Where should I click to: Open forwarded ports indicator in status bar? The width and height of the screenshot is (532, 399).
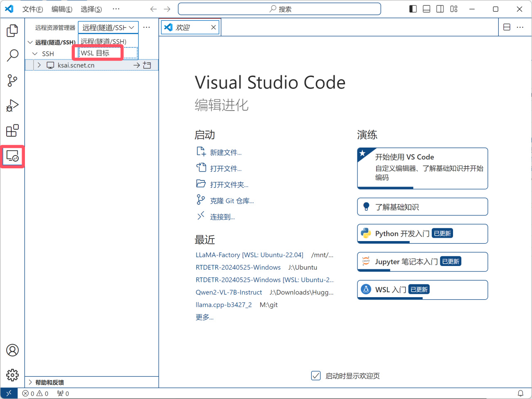(63, 393)
